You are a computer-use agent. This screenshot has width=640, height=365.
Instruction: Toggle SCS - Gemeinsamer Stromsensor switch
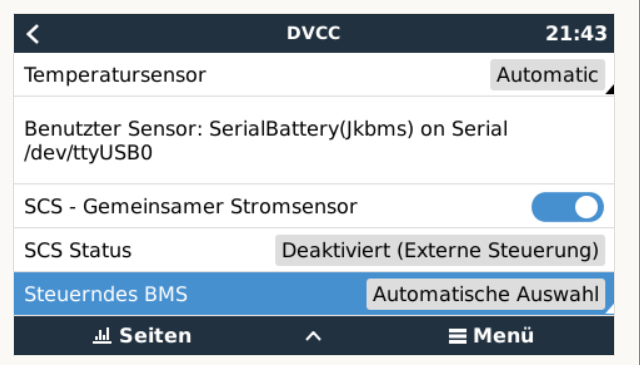coord(567,207)
